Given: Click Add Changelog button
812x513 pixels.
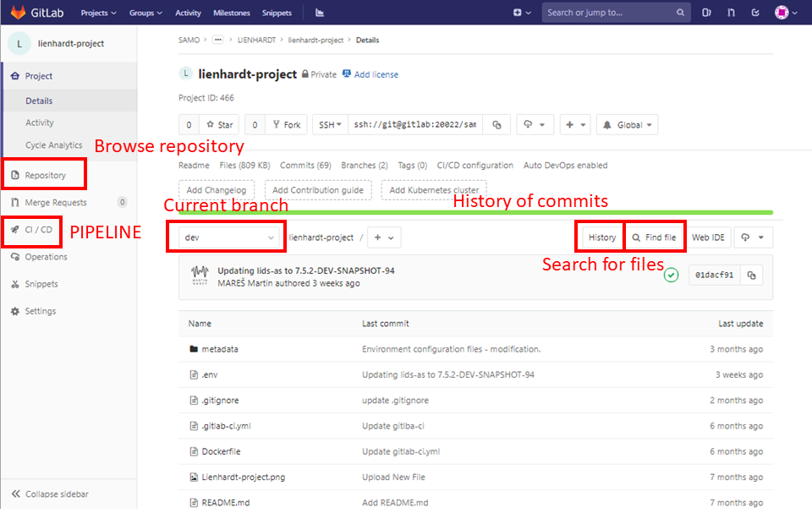Looking at the screenshot, I should (x=217, y=190).
